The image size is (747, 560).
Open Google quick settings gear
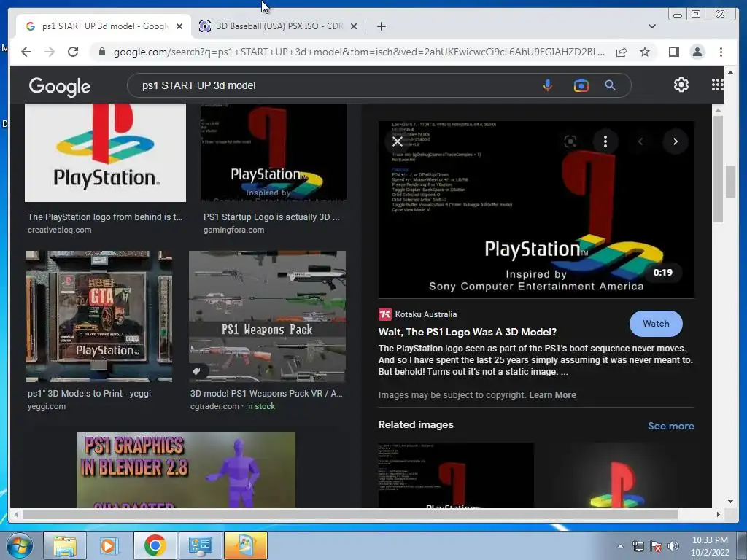[x=681, y=85]
